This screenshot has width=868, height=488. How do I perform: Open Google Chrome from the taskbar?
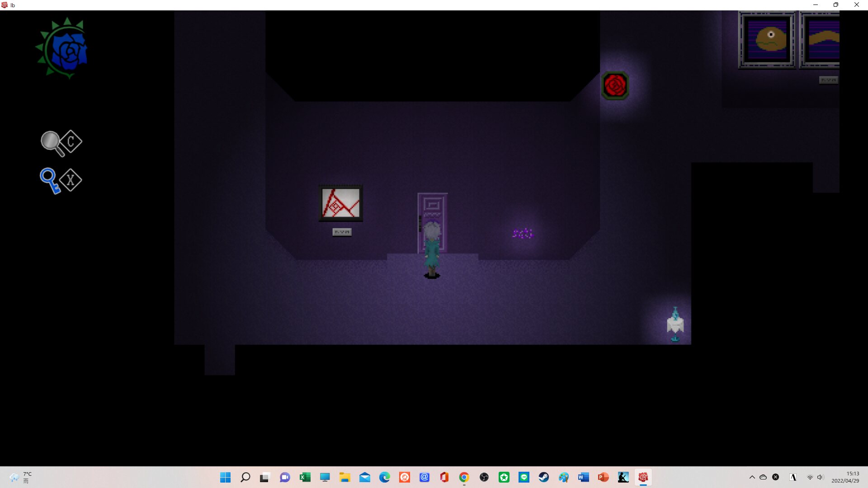(464, 477)
